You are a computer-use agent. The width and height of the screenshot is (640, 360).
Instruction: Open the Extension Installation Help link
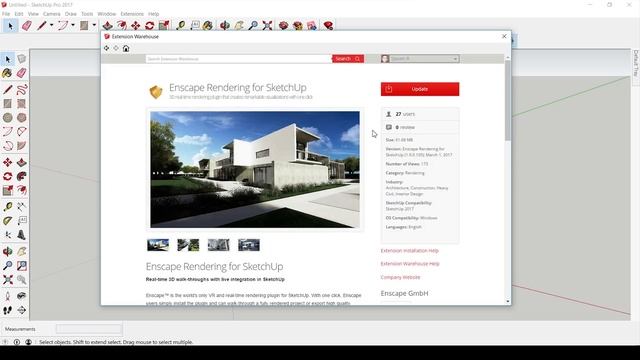tap(409, 251)
